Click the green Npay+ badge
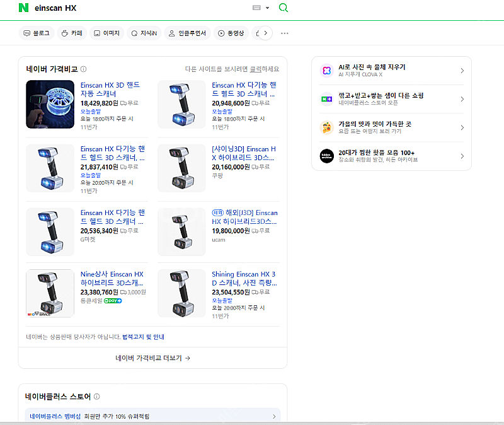The width and height of the screenshot is (504, 425). tap(113, 301)
